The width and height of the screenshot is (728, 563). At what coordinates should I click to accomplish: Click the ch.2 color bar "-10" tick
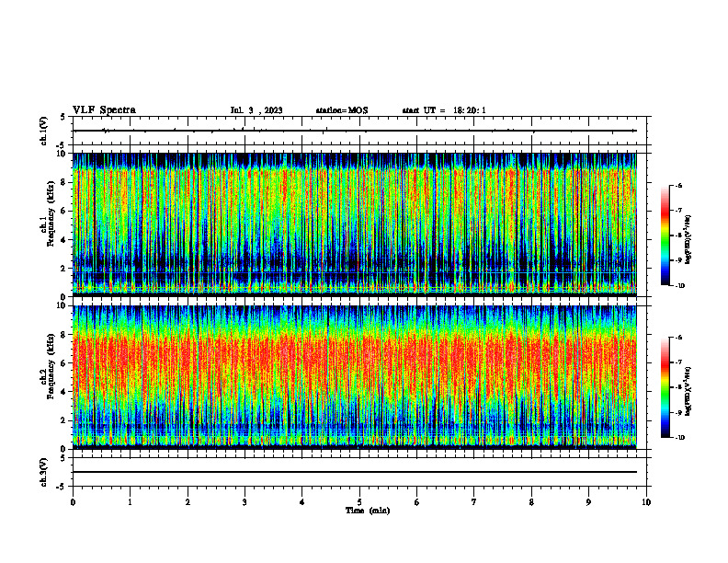680,438
